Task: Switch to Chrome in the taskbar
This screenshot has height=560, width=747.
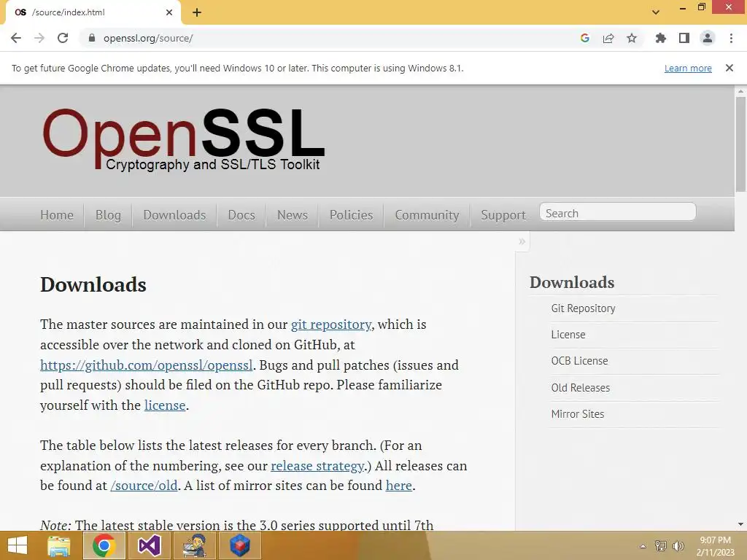Action: coord(104,545)
